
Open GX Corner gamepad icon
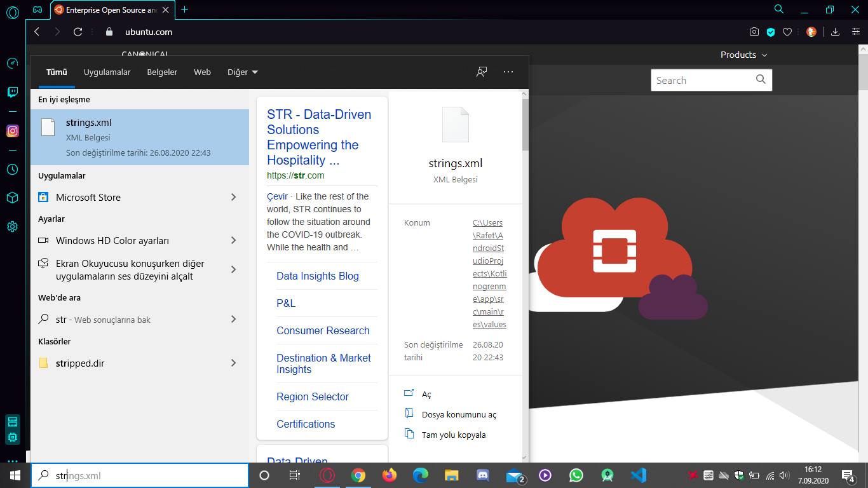pos(37,10)
